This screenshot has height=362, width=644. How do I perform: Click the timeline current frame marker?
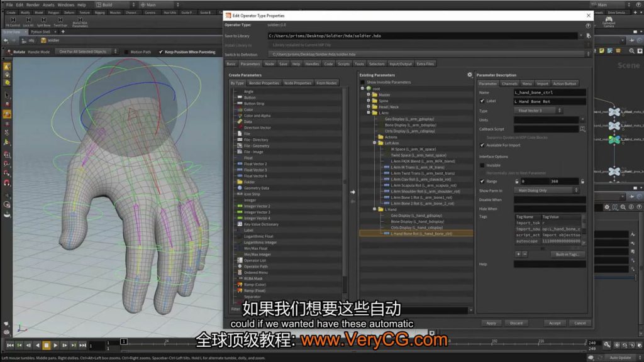[124, 341]
